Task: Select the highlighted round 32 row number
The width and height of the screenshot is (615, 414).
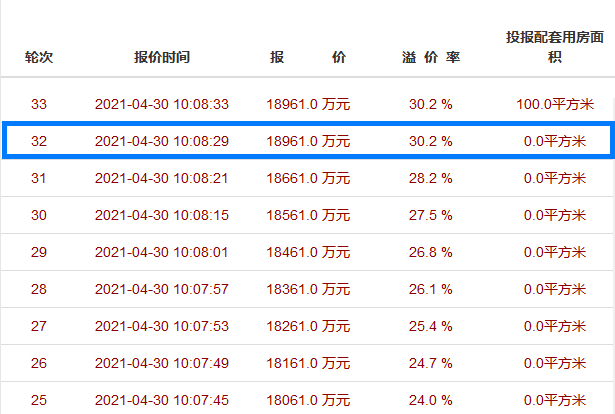Action: 39,141
